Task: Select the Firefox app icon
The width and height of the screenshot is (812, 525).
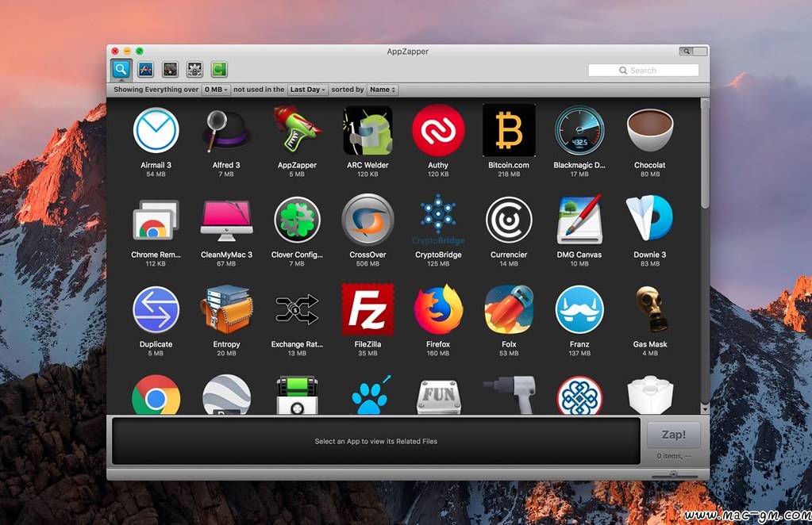Action: [438, 309]
